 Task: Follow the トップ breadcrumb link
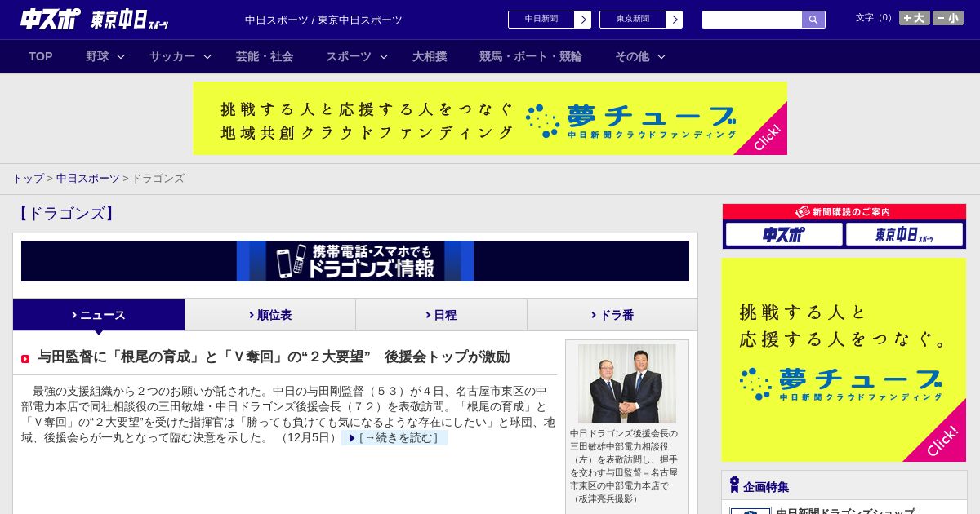[x=28, y=178]
